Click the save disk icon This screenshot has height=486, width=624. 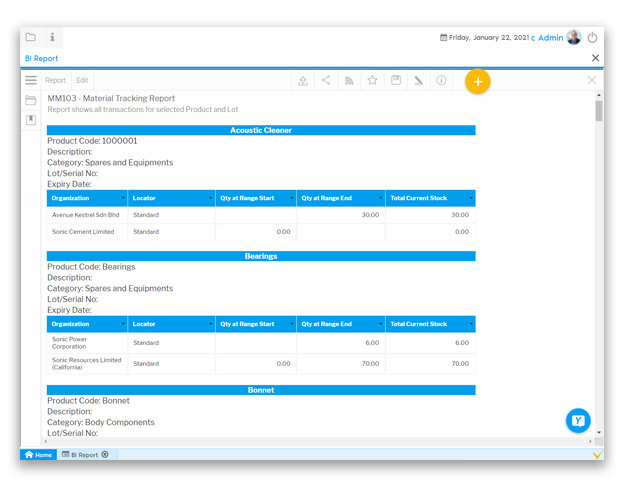(395, 81)
